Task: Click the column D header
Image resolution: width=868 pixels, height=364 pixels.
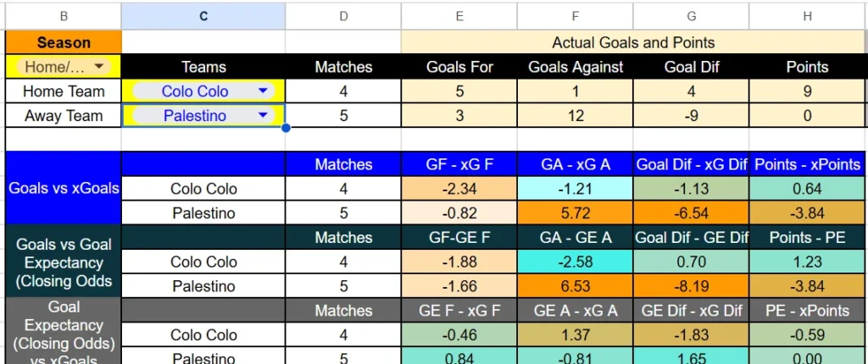Action: click(x=343, y=15)
